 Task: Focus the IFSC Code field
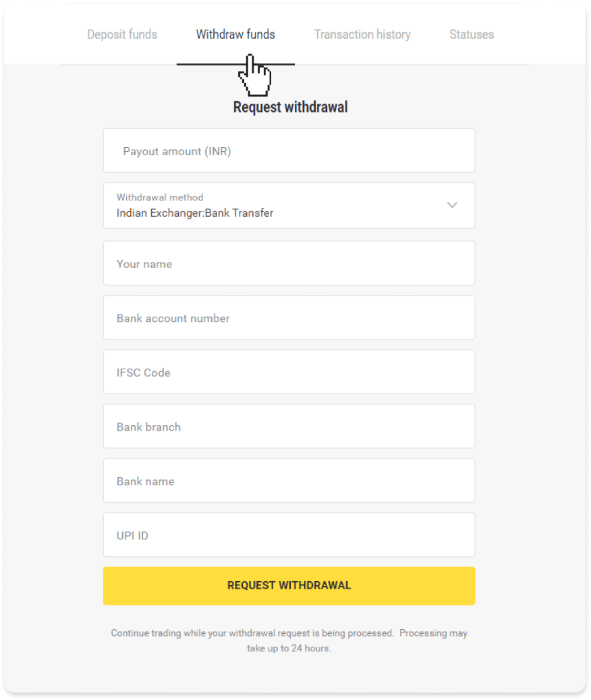[x=289, y=372]
